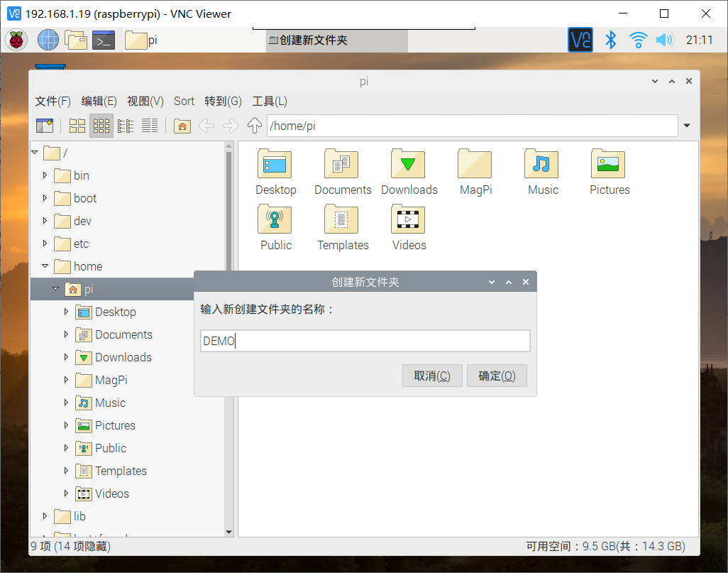Confirm new folder with 确定(O)

click(497, 376)
